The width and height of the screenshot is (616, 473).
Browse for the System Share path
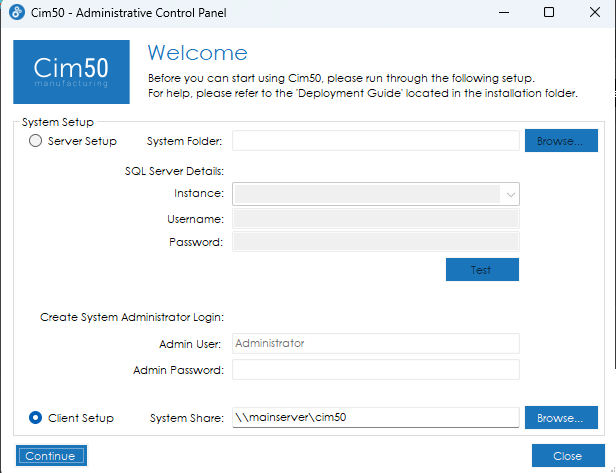(560, 417)
